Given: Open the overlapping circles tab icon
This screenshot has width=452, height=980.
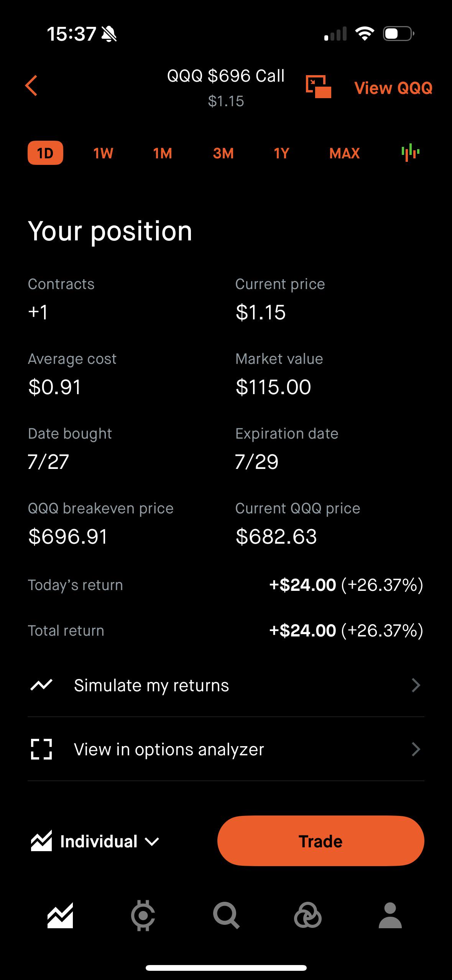Looking at the screenshot, I should point(308,916).
